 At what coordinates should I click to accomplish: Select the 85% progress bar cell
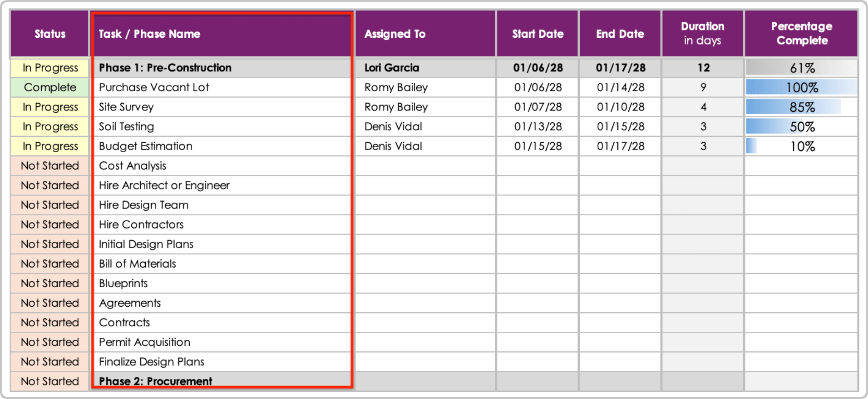coord(802,107)
